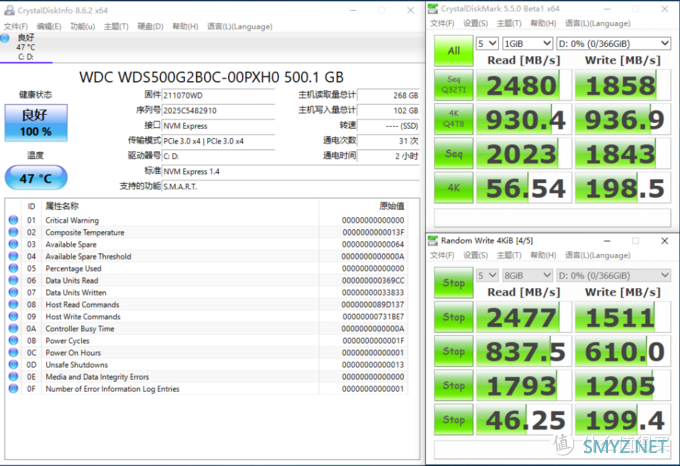Click Random Write 4KiB title bar icon
The height and width of the screenshot is (466, 680).
[433, 241]
